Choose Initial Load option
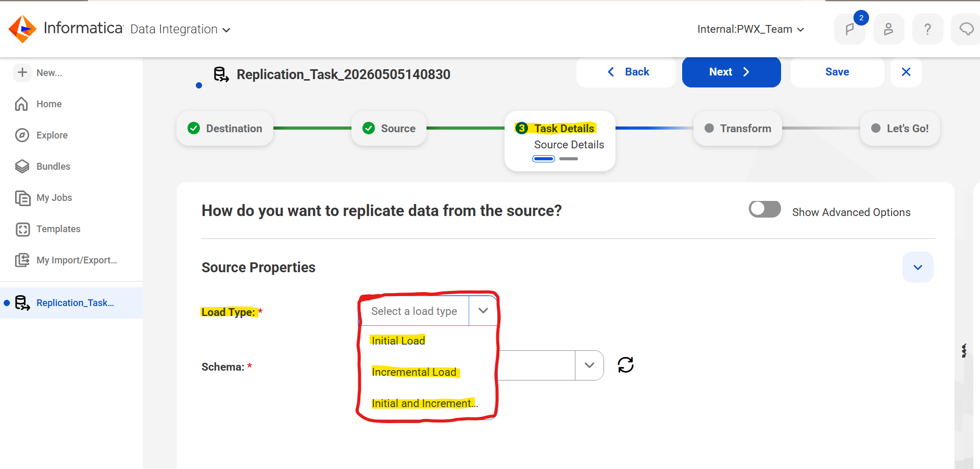The height and width of the screenshot is (469, 980). point(398,340)
